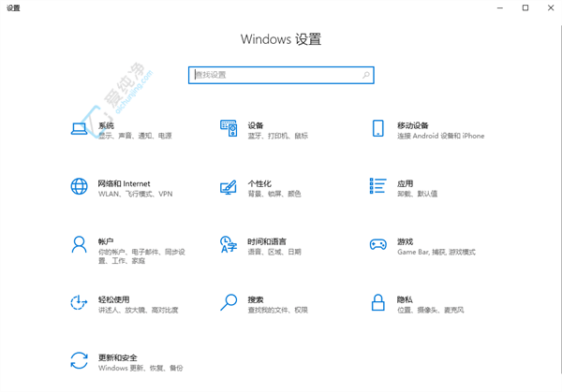Minimize the 设置 window
562x392 pixels.
(500, 7)
